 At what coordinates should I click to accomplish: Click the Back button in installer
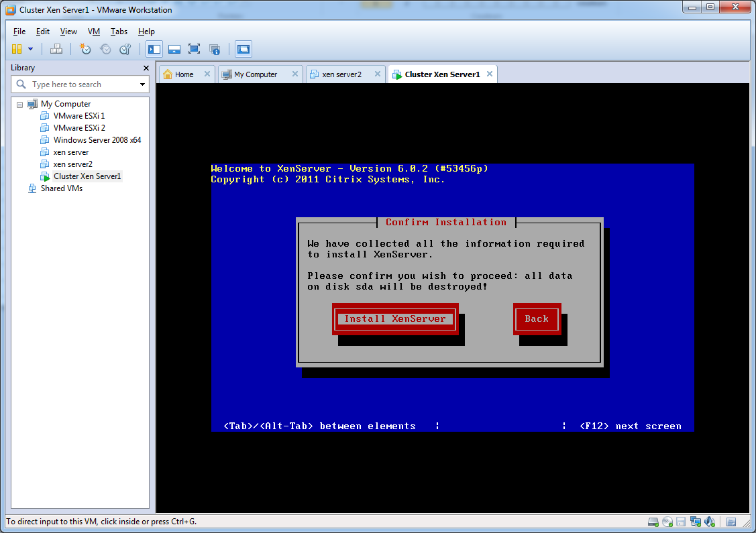pyautogui.click(x=537, y=319)
